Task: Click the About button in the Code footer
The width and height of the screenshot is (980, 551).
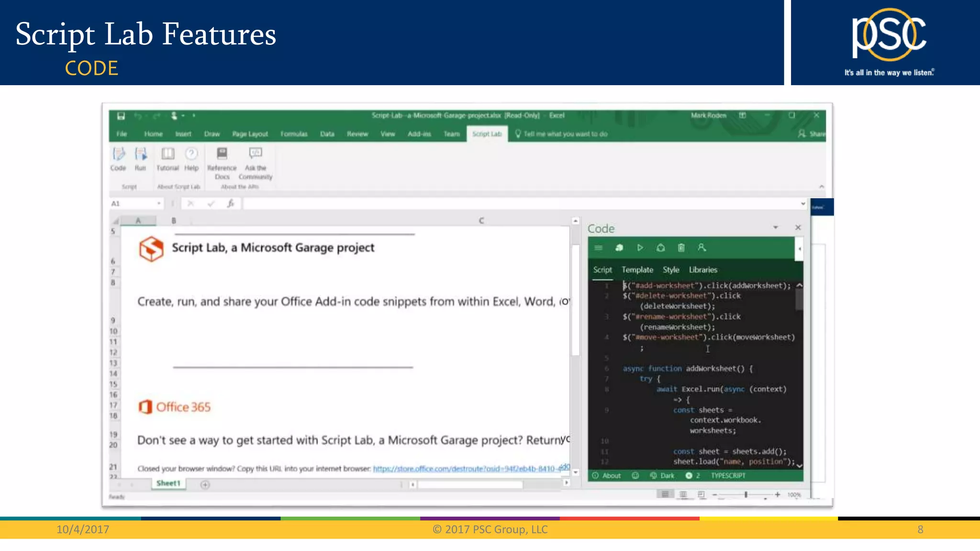Action: tap(607, 475)
